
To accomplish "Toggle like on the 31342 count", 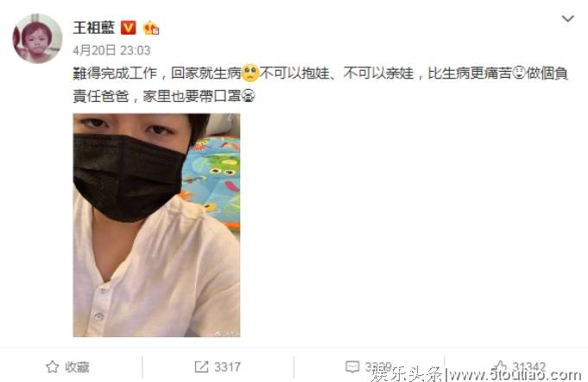I will coord(529,366).
